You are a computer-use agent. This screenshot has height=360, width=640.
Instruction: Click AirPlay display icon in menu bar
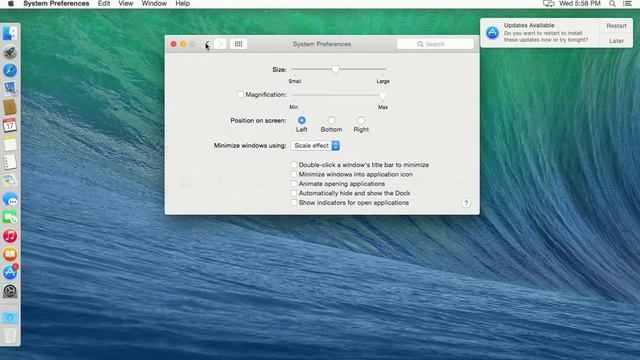tap(549, 4)
